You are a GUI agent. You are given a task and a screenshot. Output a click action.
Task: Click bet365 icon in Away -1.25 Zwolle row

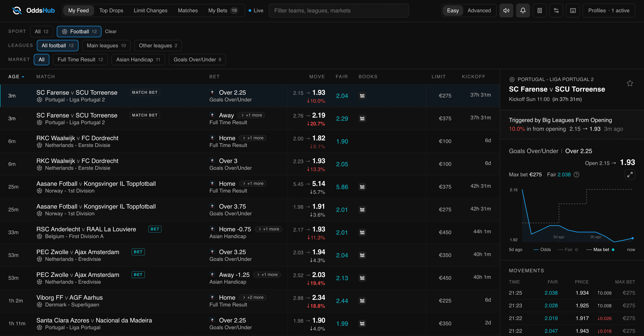point(362,278)
